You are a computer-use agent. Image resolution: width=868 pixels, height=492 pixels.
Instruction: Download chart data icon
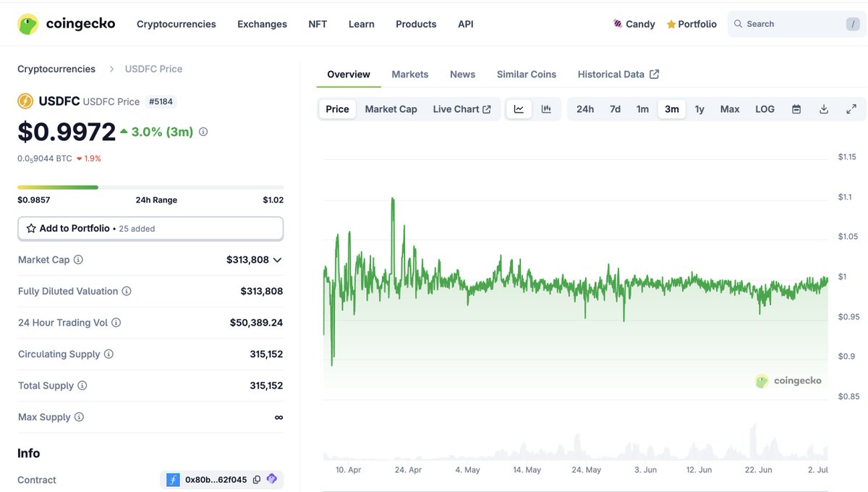tap(824, 109)
